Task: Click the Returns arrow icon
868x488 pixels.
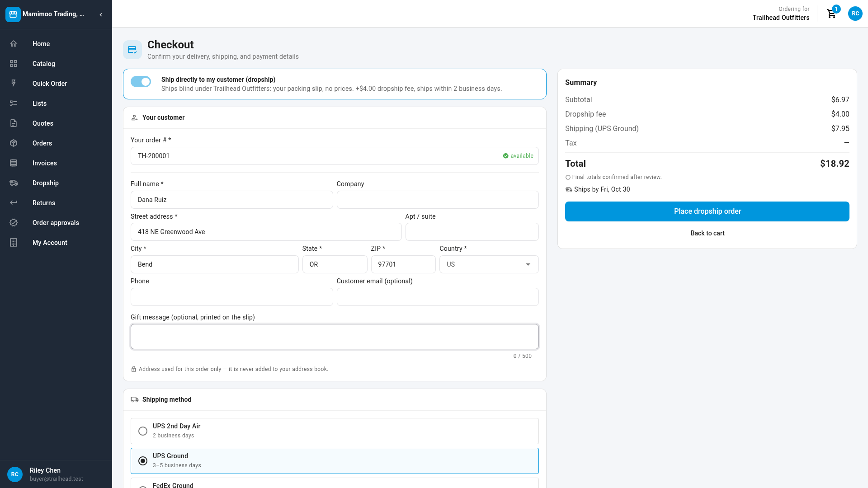Action: point(14,203)
